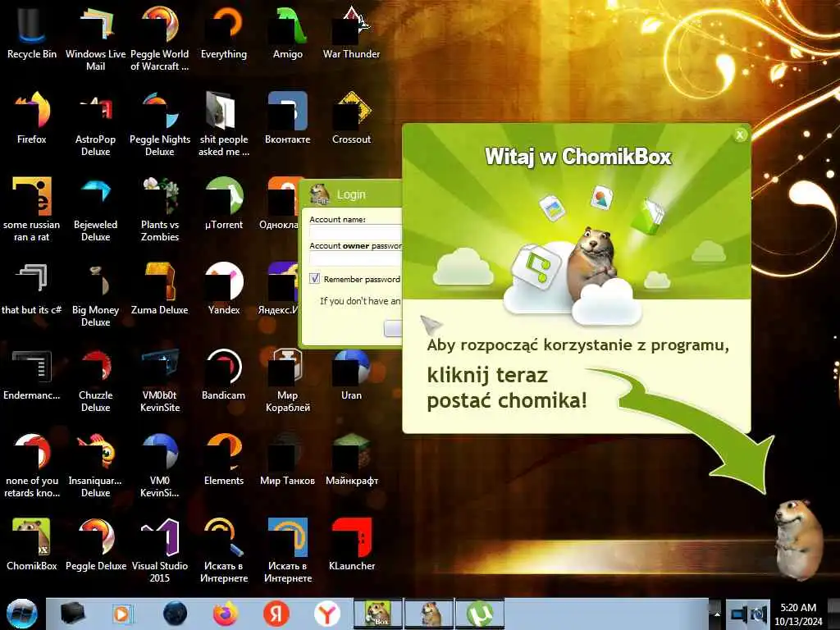Image resolution: width=840 pixels, height=630 pixels.
Task: Select the War Thunder desktop icon
Action: [351, 32]
